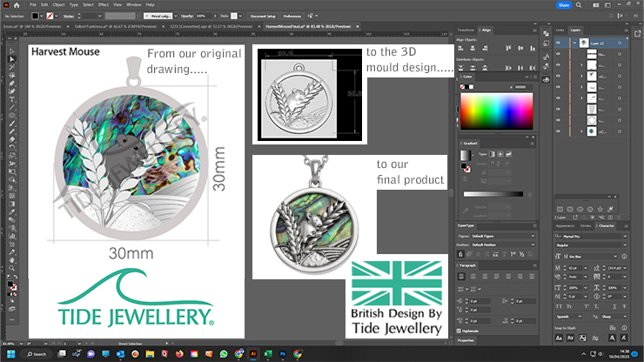
Task: Click Vertical Align Center in Align panel
Action: [x=520, y=48]
